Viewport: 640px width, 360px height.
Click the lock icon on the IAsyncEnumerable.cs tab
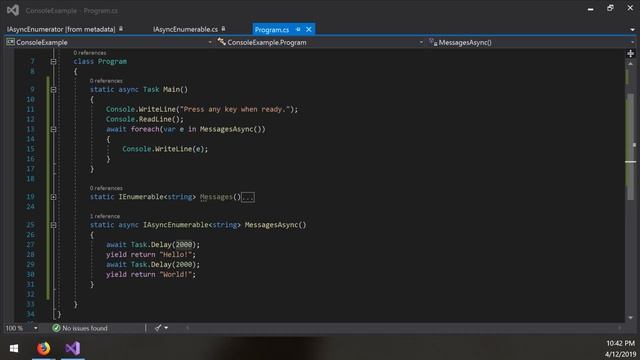click(223, 29)
